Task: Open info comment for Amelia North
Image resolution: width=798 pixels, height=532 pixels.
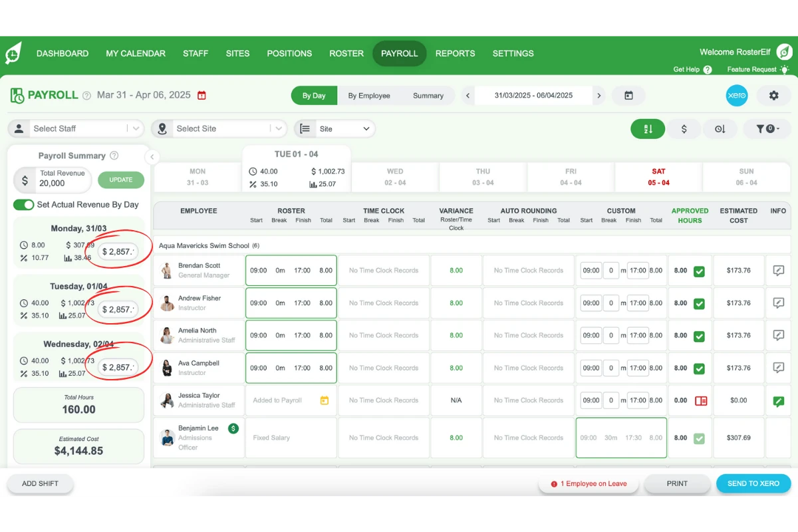Action: pyautogui.click(x=779, y=335)
